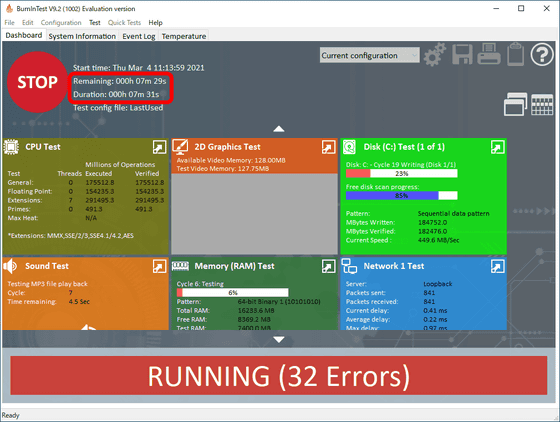
Task: Click the 449.6 MB/Sec current speed value
Action: coord(439,240)
